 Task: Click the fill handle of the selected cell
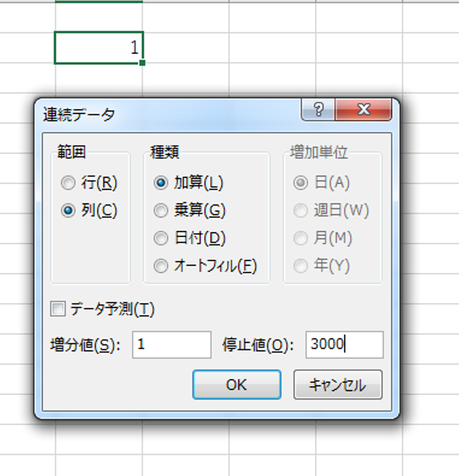(142, 63)
